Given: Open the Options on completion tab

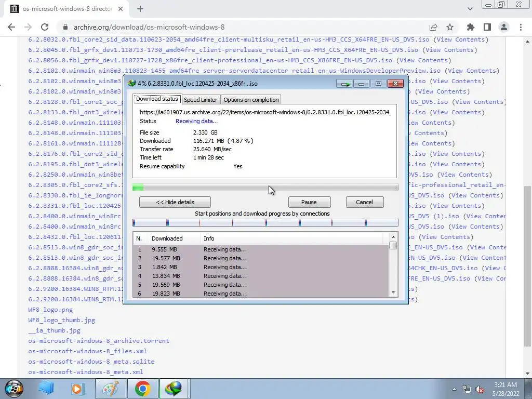Looking at the screenshot, I should 251,100.
